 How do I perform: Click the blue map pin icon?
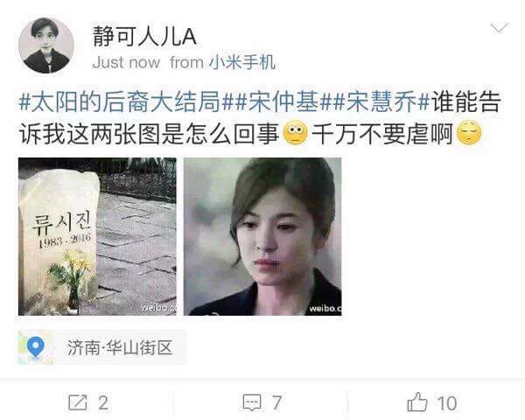(36, 347)
